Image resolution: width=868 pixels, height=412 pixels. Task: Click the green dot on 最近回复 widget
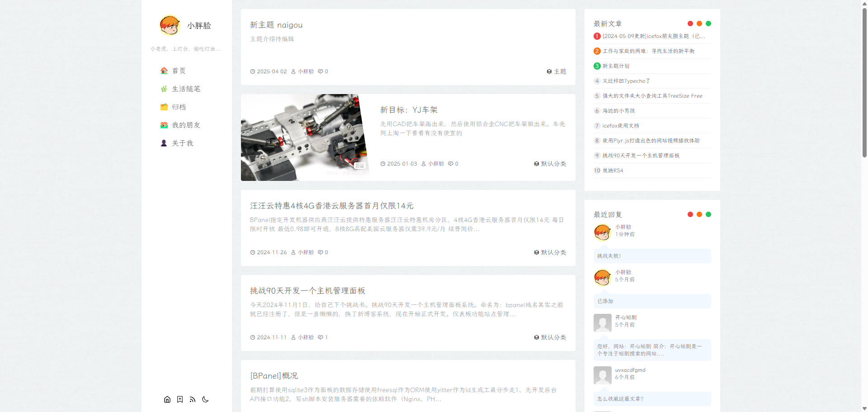708,214
